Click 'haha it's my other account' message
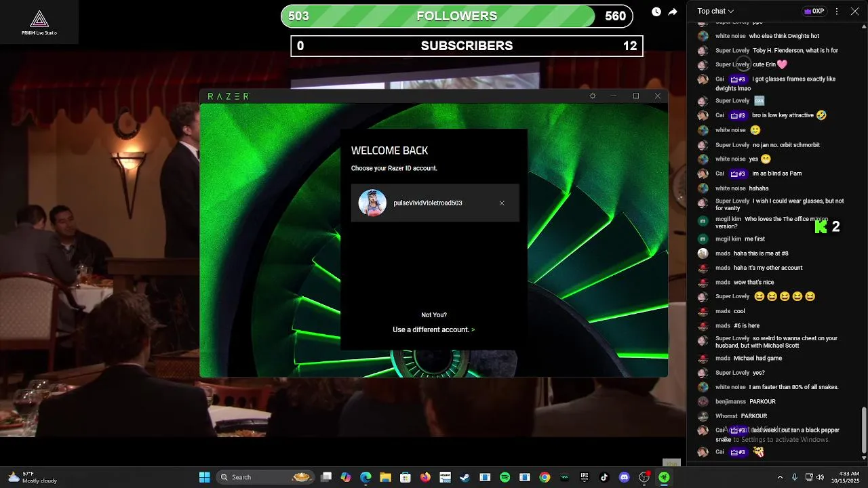 (x=768, y=268)
